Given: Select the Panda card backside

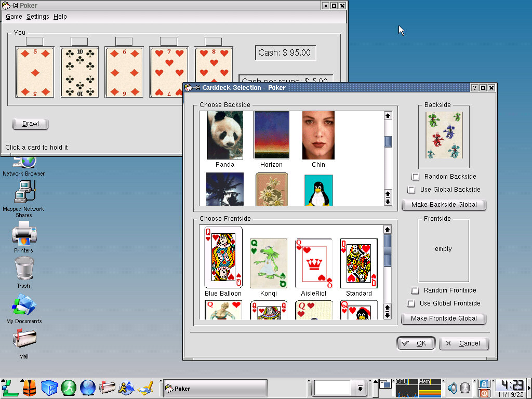Looking at the screenshot, I should pyautogui.click(x=224, y=136).
